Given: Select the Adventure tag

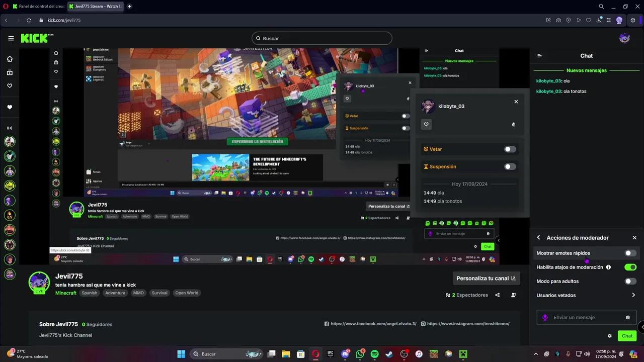Looking at the screenshot, I should pyautogui.click(x=115, y=293).
